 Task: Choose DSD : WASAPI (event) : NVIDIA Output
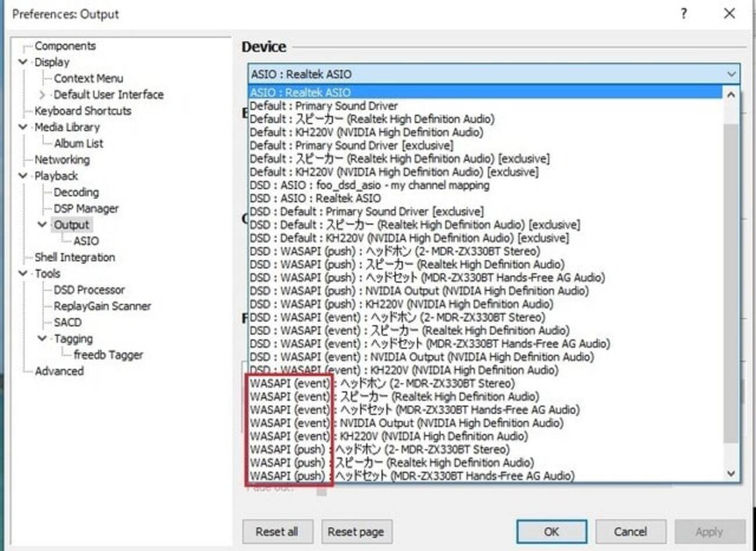pos(486,357)
